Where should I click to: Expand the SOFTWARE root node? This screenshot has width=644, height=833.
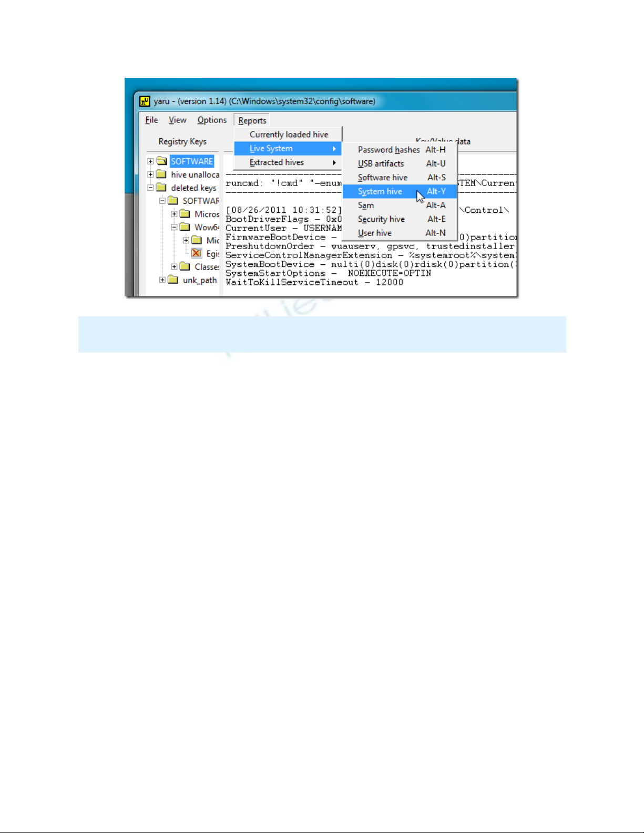click(x=151, y=161)
